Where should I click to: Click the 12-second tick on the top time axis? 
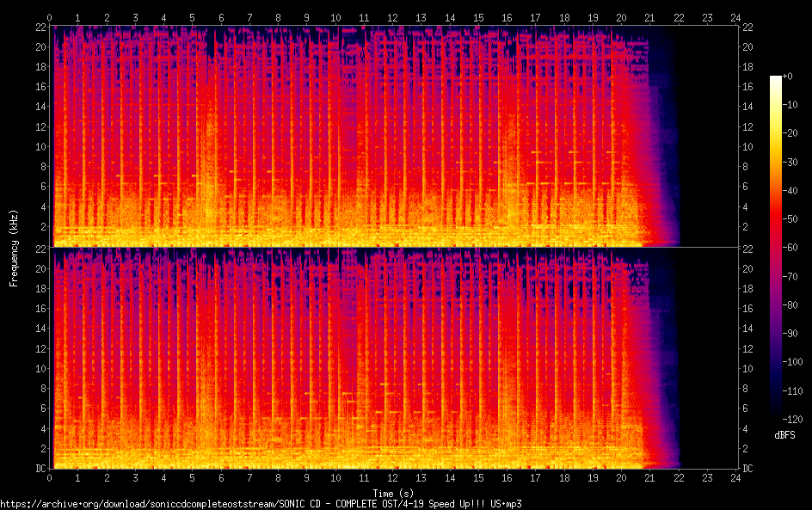click(392, 16)
